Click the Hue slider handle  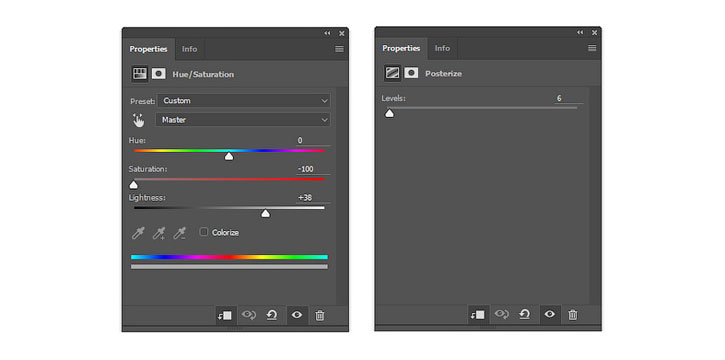pos(229,157)
